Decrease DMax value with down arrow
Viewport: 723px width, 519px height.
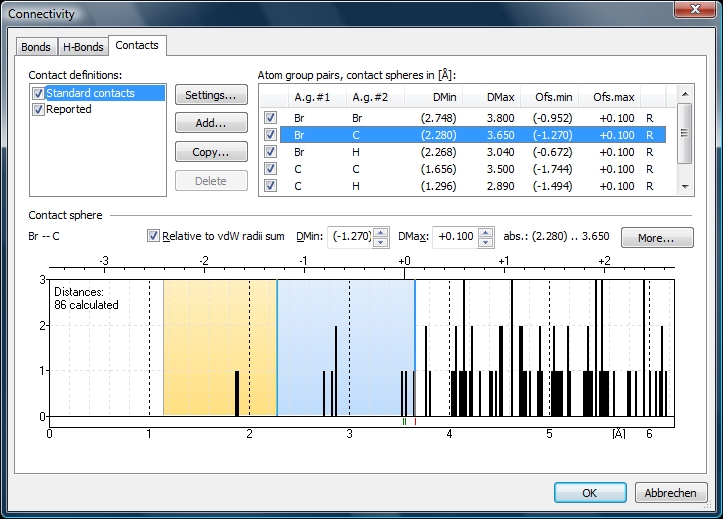(x=485, y=242)
